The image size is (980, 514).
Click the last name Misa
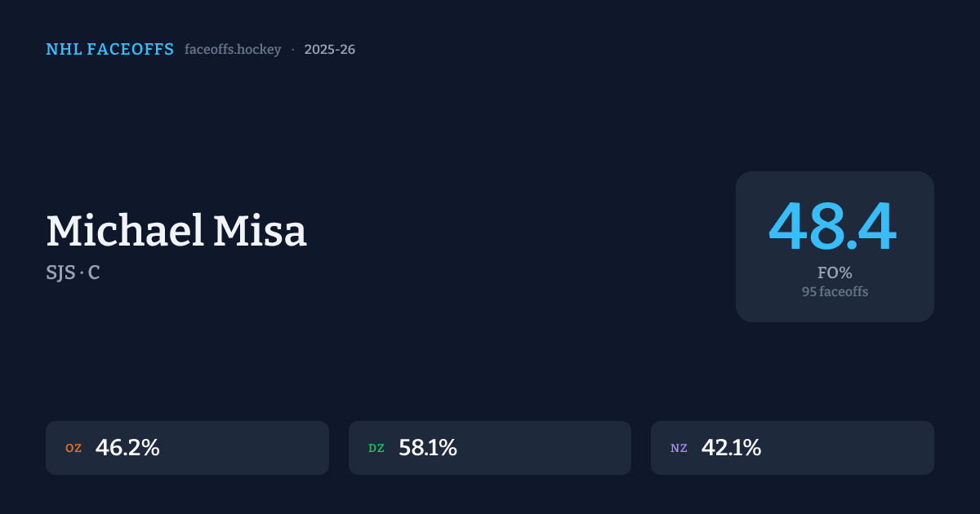coord(261,232)
